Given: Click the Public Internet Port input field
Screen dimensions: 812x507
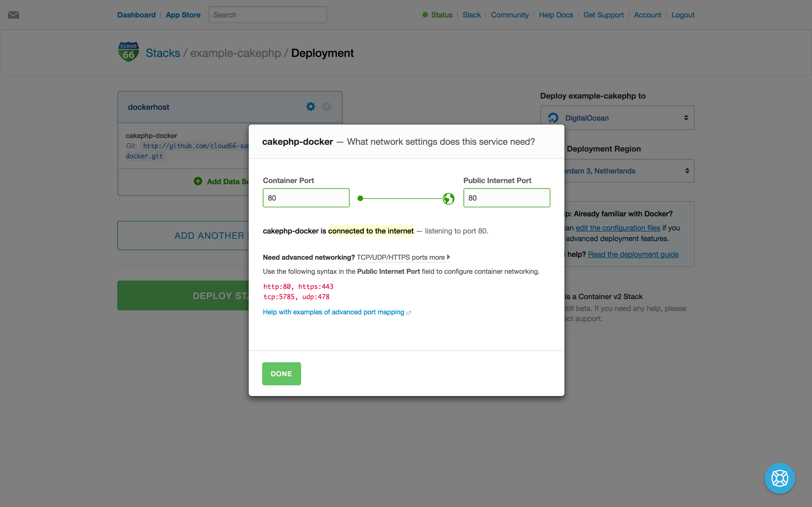Looking at the screenshot, I should point(506,197).
